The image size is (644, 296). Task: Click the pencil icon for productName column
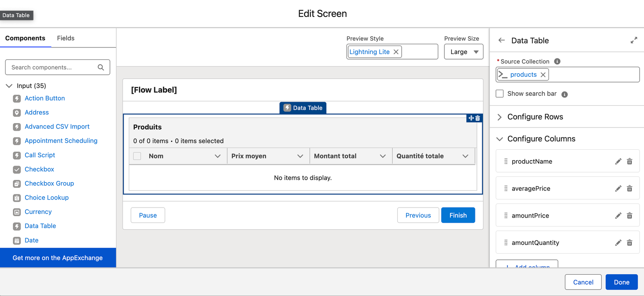(x=618, y=161)
